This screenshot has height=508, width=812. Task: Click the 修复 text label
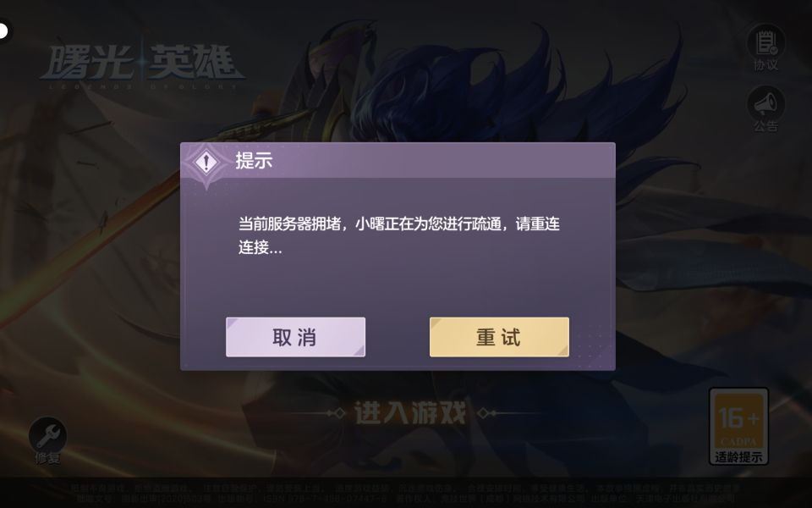tap(47, 458)
